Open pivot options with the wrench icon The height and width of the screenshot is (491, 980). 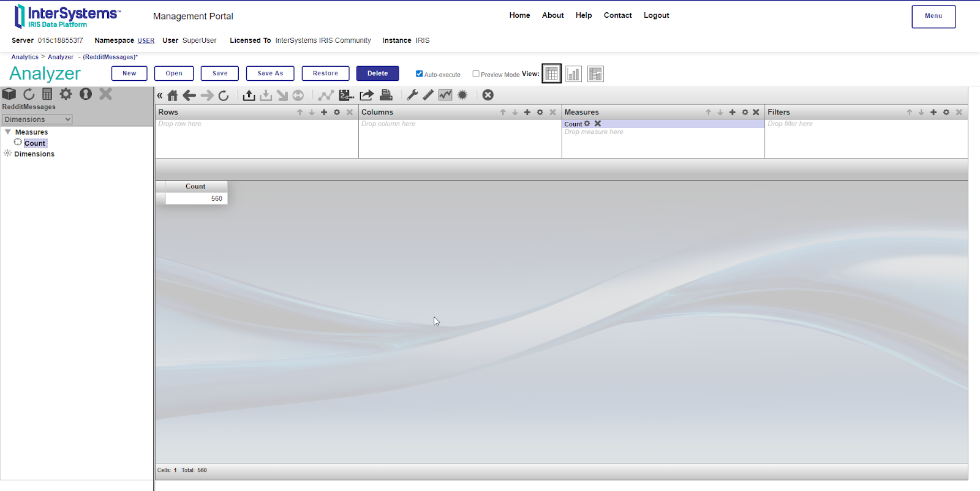tap(412, 95)
